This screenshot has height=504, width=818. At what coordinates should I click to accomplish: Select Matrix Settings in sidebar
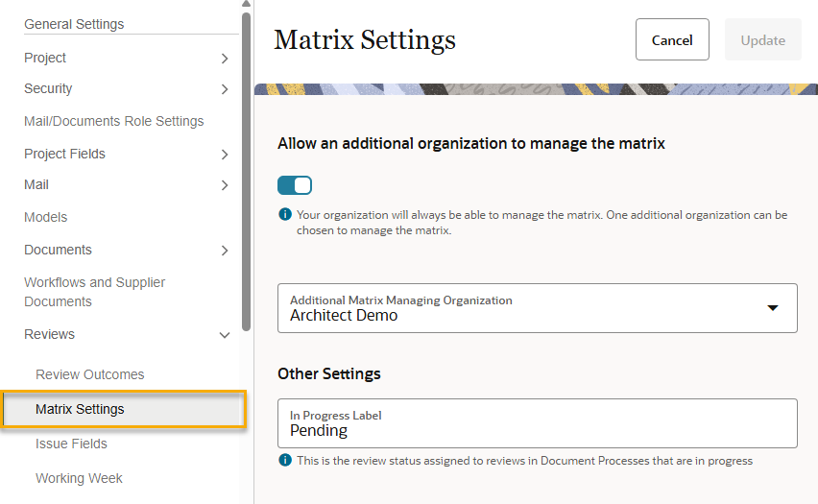pos(80,409)
